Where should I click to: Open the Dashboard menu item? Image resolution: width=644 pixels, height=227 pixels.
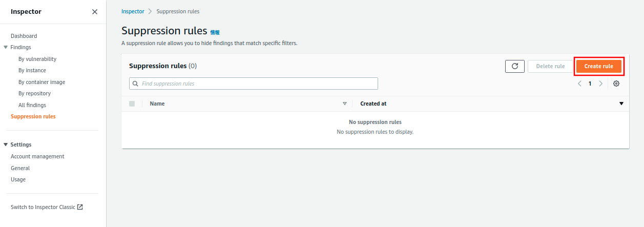tap(24, 36)
